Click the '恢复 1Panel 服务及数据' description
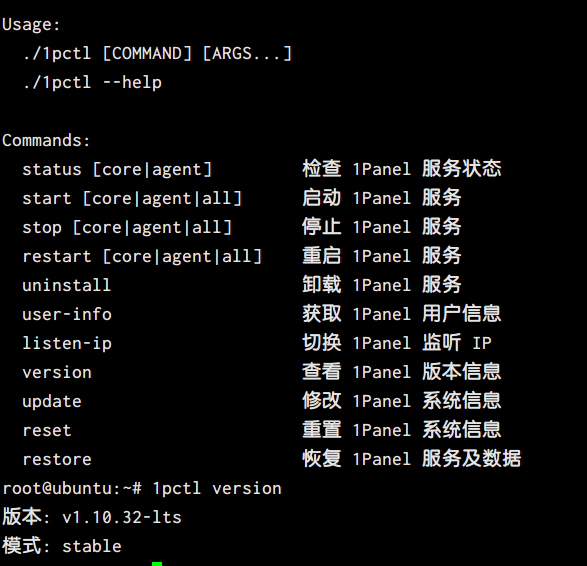The image size is (587, 566). [x=412, y=459]
